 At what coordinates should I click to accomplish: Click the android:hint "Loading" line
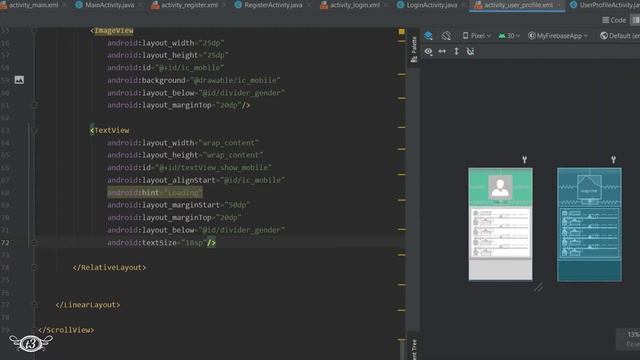(x=155, y=193)
